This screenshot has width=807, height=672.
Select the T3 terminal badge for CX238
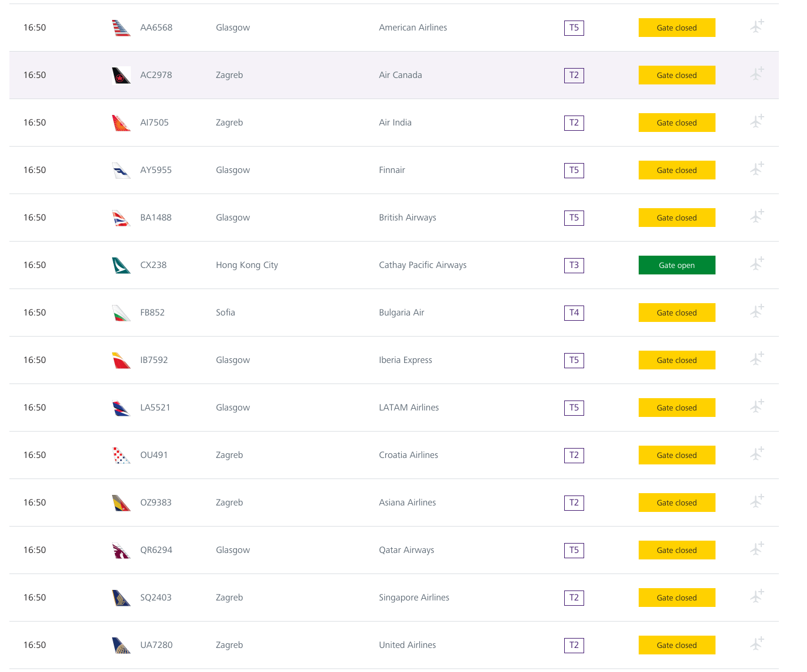574,265
